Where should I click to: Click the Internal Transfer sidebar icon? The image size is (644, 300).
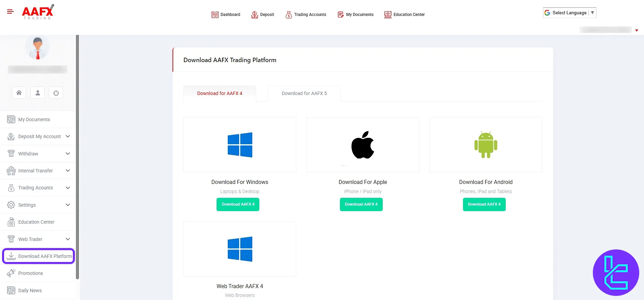[x=11, y=171]
